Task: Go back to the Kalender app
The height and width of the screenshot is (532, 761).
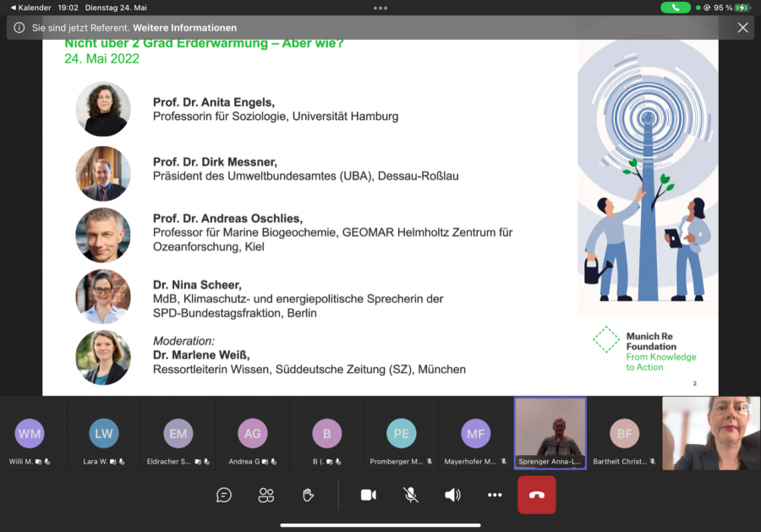Action: click(x=30, y=8)
